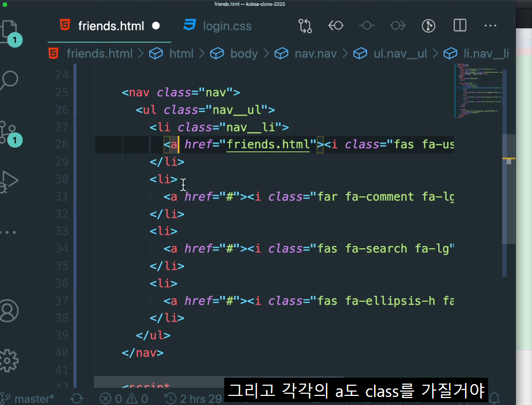Screen dimensions: 532x405
Task: Synchronize changes via status bar sync icon
Action: pyautogui.click(x=77, y=399)
